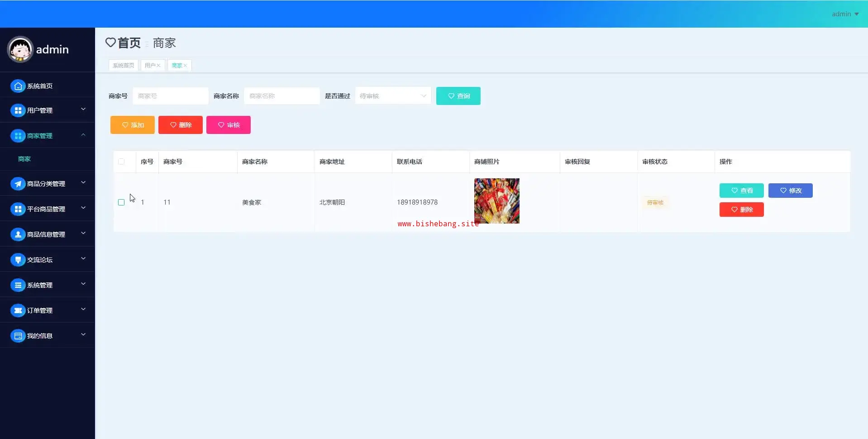Expand the 商品信息管理 chevron
Image resolution: width=868 pixels, height=439 pixels.
pos(83,233)
